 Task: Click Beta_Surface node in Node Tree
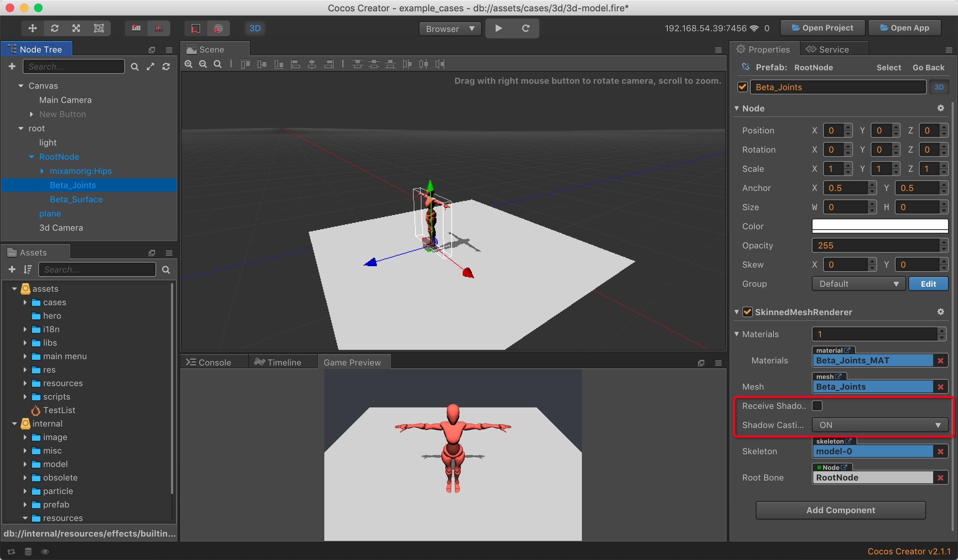(x=75, y=199)
